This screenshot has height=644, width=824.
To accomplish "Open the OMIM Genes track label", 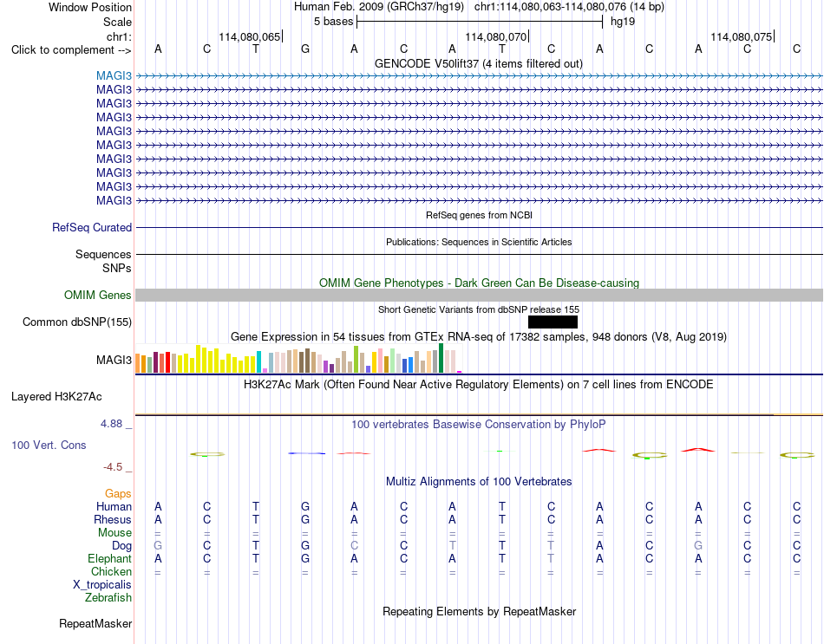I will click(x=97, y=296).
